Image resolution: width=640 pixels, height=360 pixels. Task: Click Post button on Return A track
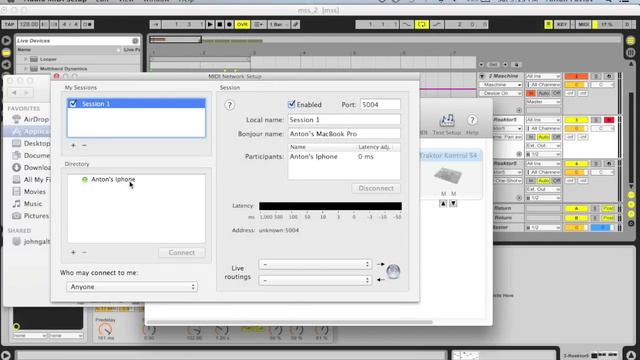(x=608, y=209)
